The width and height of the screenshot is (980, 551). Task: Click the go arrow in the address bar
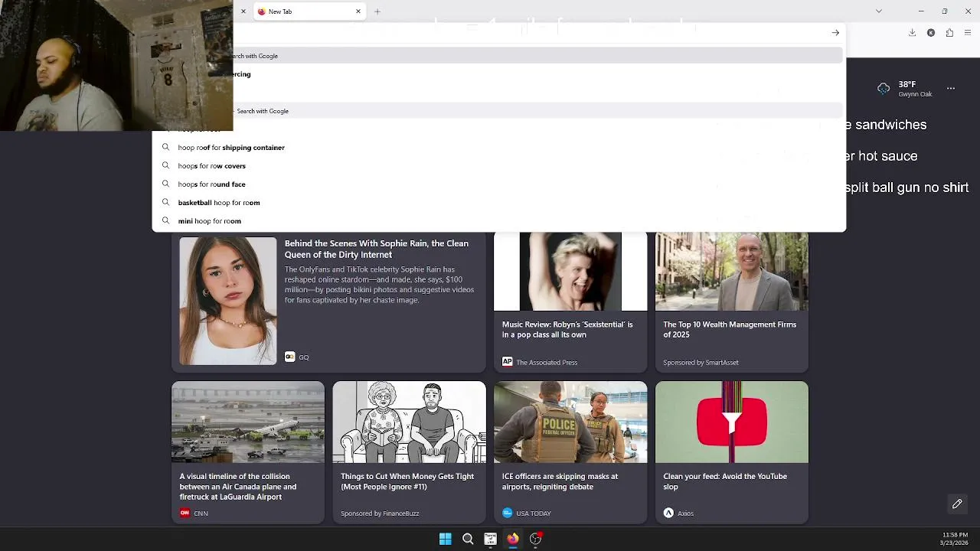(x=835, y=33)
